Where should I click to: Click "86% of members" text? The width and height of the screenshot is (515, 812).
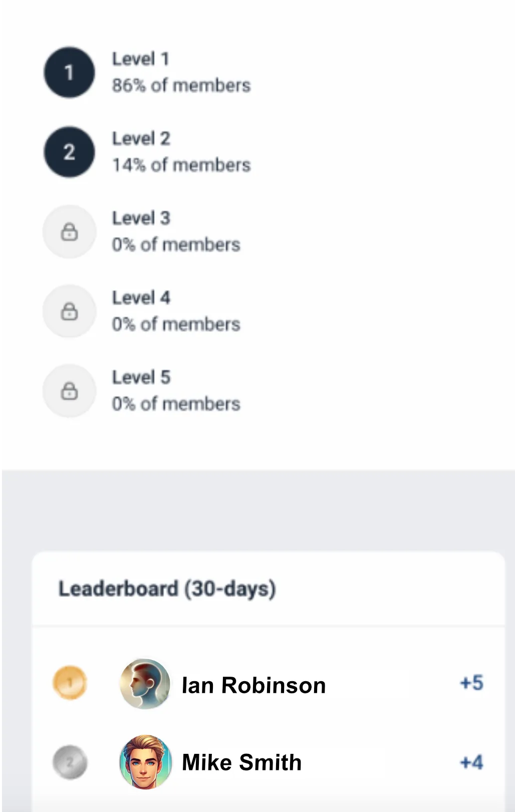[x=181, y=85]
